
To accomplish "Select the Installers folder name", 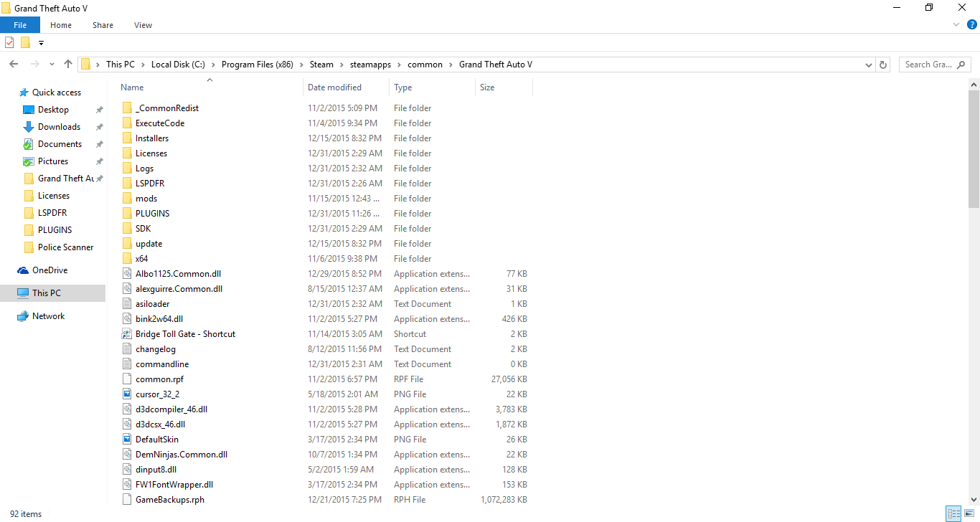I will 152,138.
